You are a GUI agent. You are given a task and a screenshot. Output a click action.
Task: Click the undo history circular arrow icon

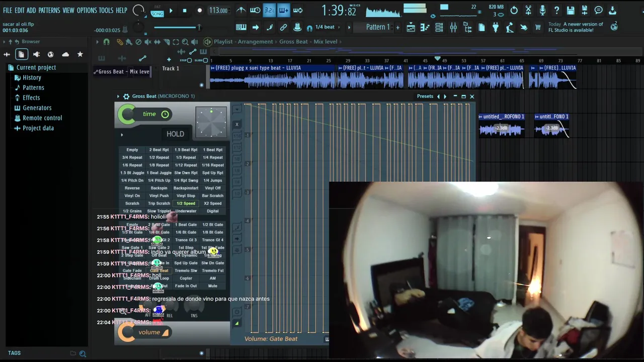[x=514, y=10]
